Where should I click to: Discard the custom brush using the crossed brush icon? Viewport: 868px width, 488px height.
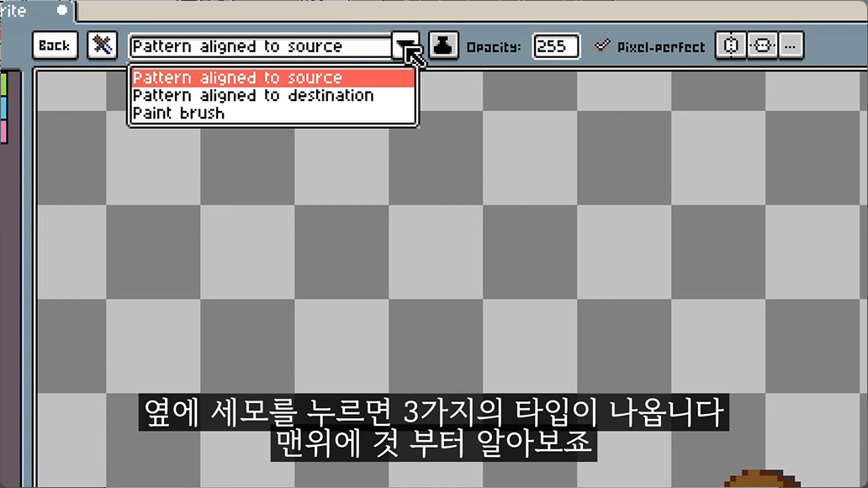[103, 45]
